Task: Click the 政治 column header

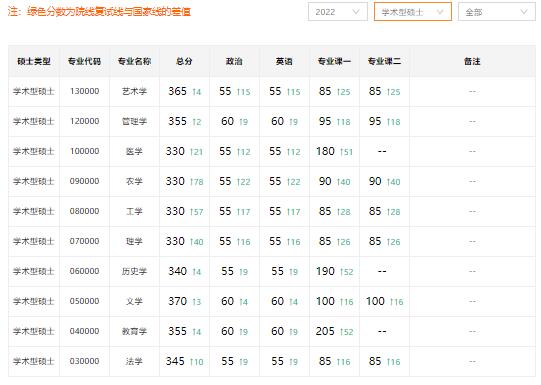Action: pos(234,61)
